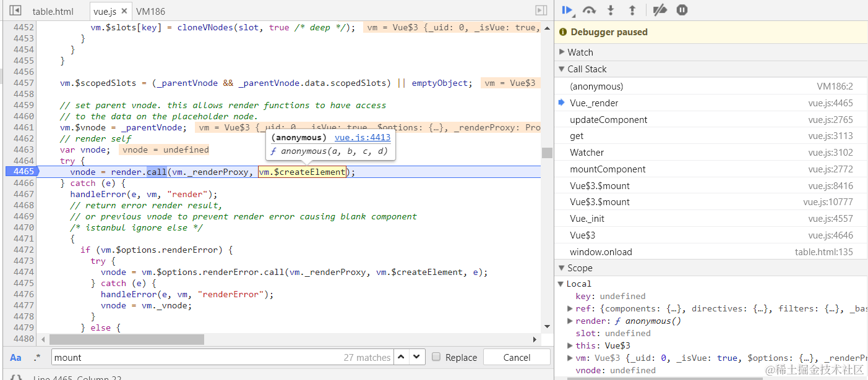The height and width of the screenshot is (380, 868).
Task: Expand the this: Vue$3 entry
Action: (570, 345)
